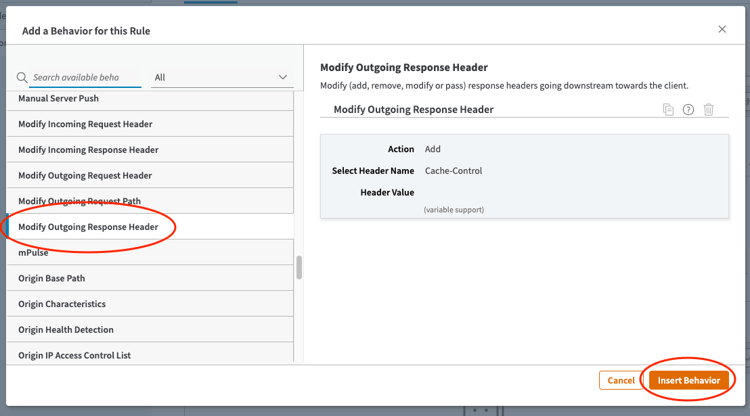Image resolution: width=750 pixels, height=416 pixels.
Task: Select Modify Outgoing Request Path
Action: point(79,201)
